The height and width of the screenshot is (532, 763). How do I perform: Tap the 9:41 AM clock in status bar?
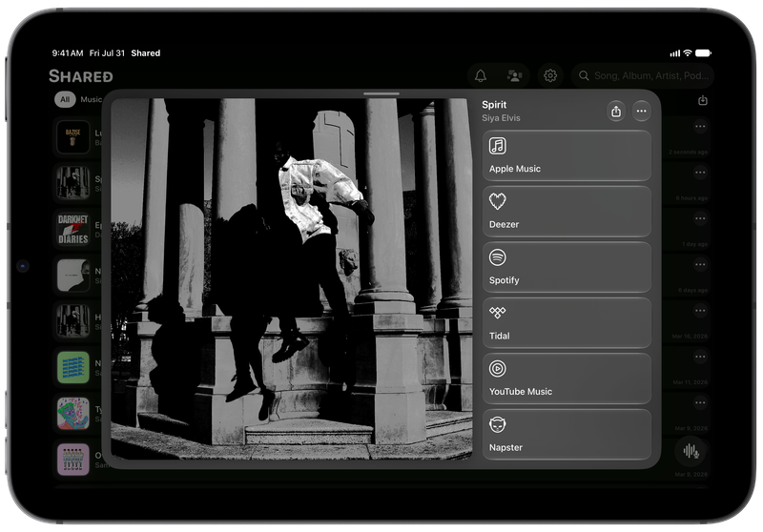(x=68, y=53)
